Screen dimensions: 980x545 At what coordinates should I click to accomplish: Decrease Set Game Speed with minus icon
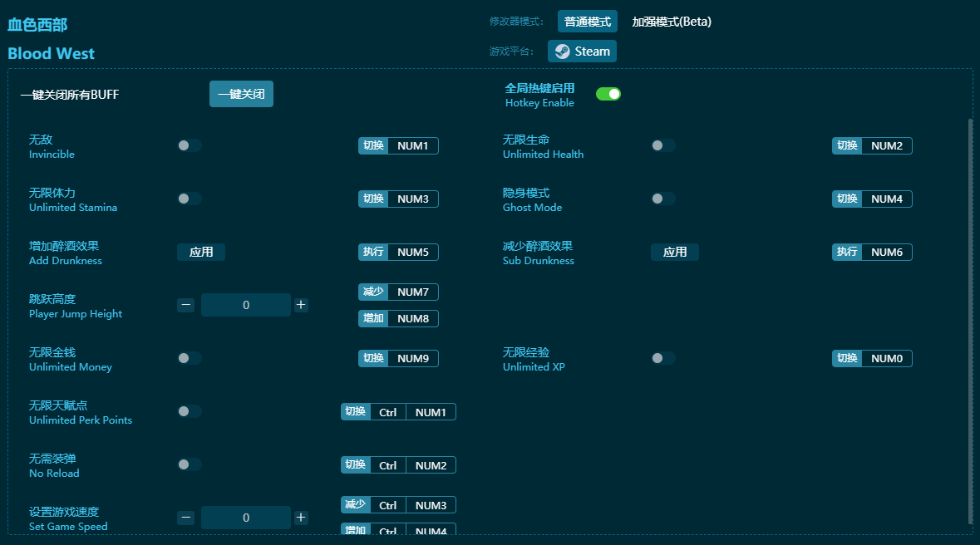tap(186, 518)
